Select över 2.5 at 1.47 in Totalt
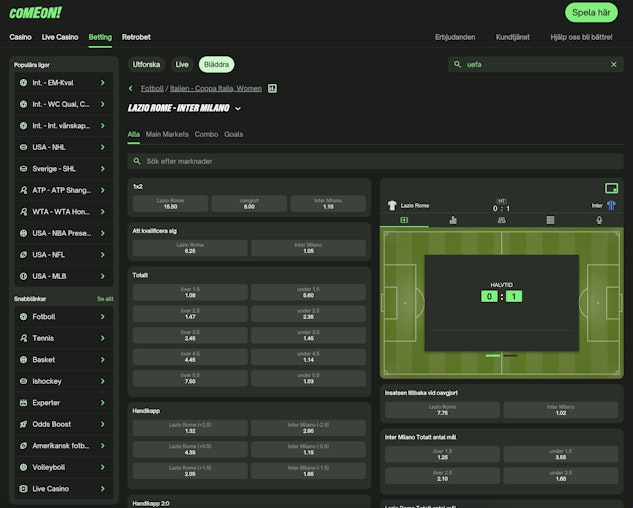Image resolution: width=633 pixels, height=508 pixels. pyautogui.click(x=190, y=314)
